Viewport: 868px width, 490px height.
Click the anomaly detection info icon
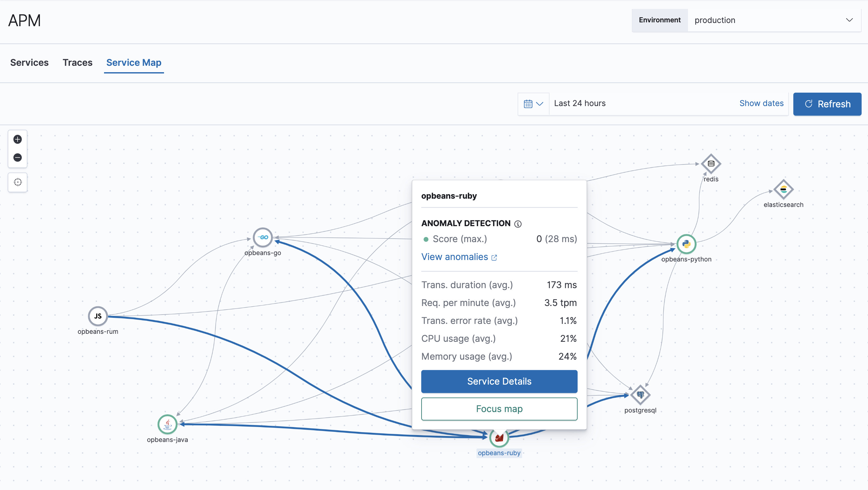pos(518,224)
